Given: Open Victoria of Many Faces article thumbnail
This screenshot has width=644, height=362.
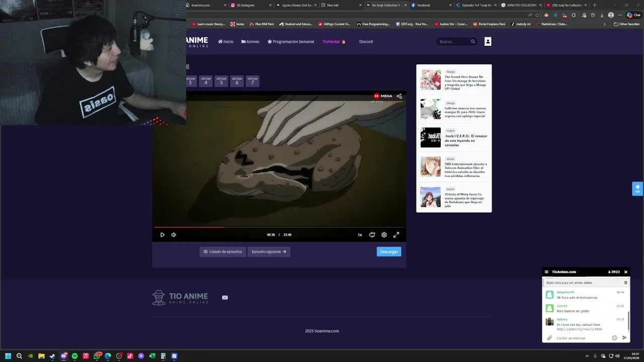Looking at the screenshot, I should 431,197.
